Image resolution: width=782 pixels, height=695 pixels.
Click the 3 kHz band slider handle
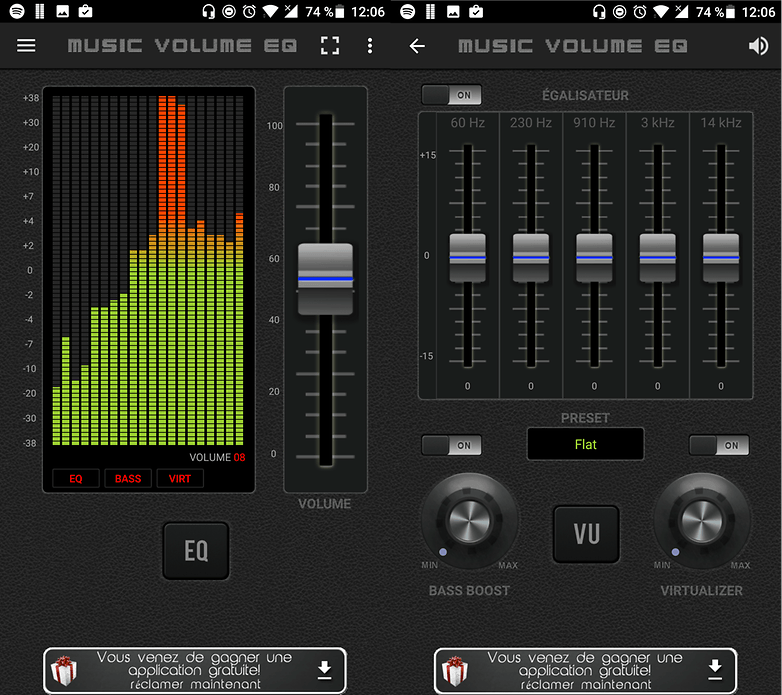tap(657, 258)
